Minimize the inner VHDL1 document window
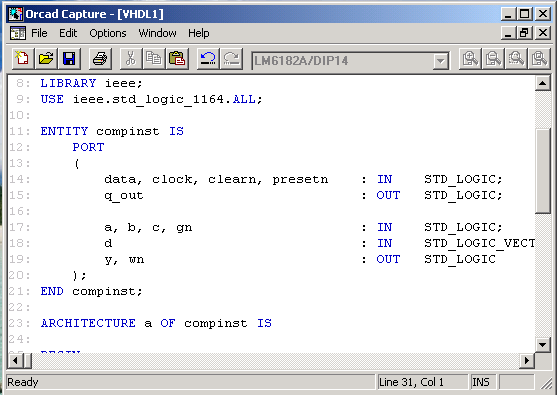The width and height of the screenshot is (559, 395). (508, 33)
